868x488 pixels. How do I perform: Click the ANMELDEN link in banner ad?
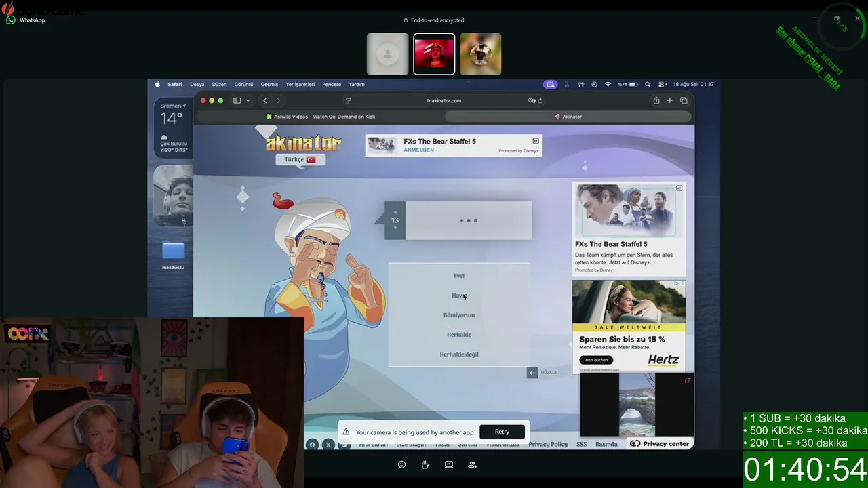[x=418, y=150]
